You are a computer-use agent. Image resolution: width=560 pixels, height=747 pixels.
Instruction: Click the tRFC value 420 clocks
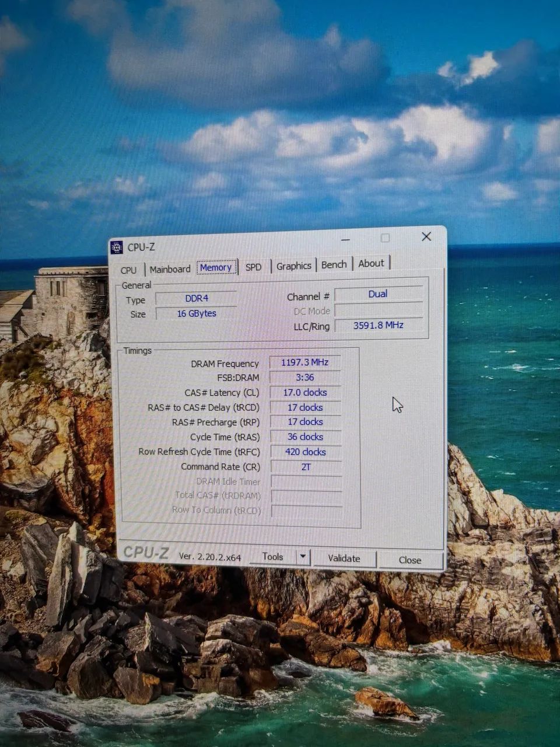click(306, 452)
